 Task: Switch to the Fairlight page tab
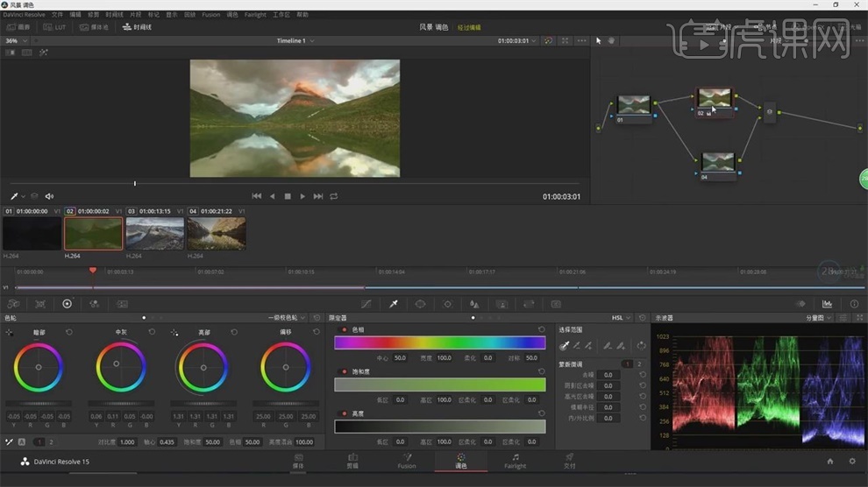516,461
